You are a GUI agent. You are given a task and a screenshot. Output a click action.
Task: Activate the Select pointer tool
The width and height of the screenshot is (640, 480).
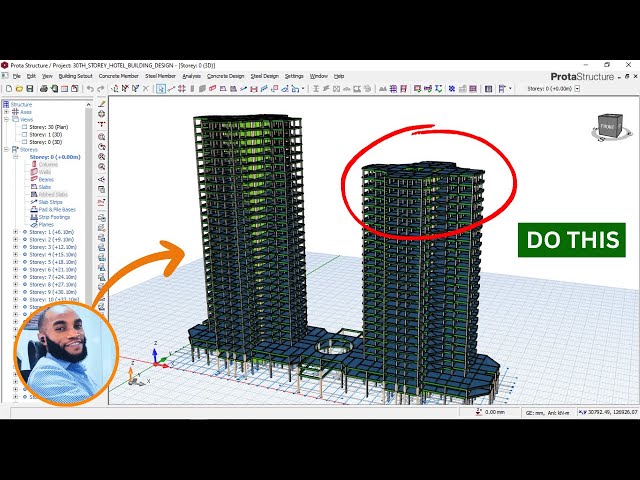click(x=161, y=89)
